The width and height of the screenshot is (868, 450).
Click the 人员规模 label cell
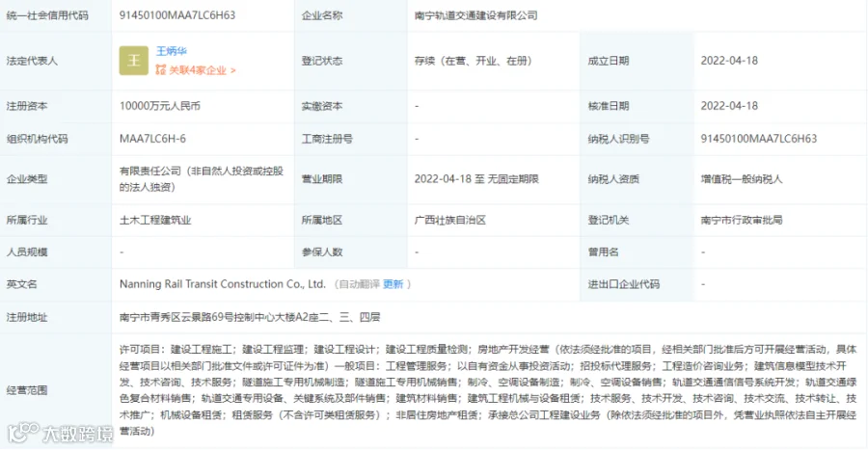pos(55,252)
